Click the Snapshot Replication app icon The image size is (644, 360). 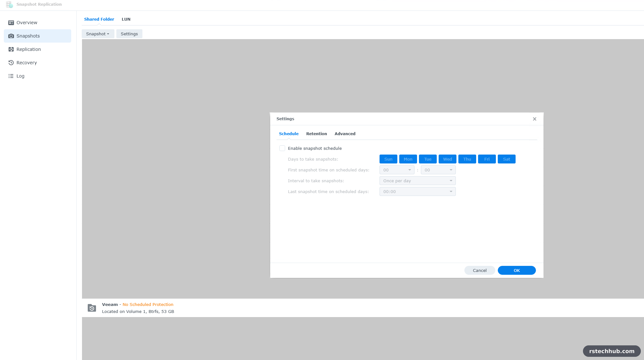click(x=10, y=4)
